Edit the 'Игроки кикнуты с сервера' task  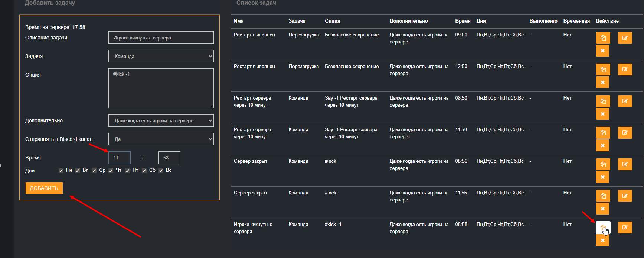click(x=625, y=228)
